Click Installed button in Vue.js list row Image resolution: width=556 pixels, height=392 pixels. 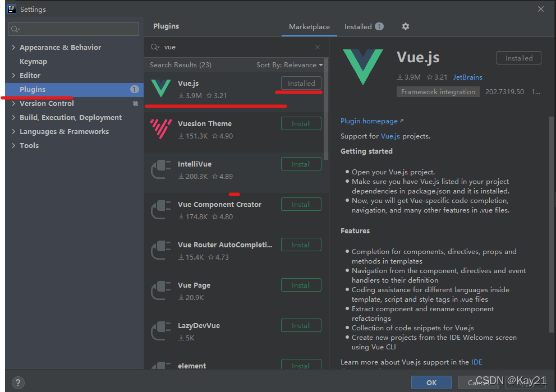point(301,84)
